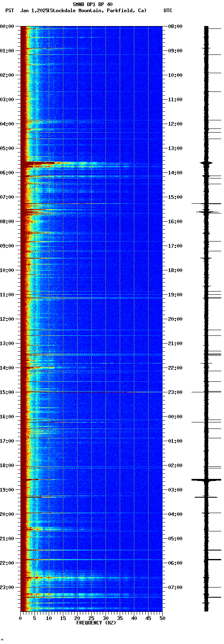Click the 15:00 PST time label
This screenshot has height=644, width=224.
[x=7, y=392]
